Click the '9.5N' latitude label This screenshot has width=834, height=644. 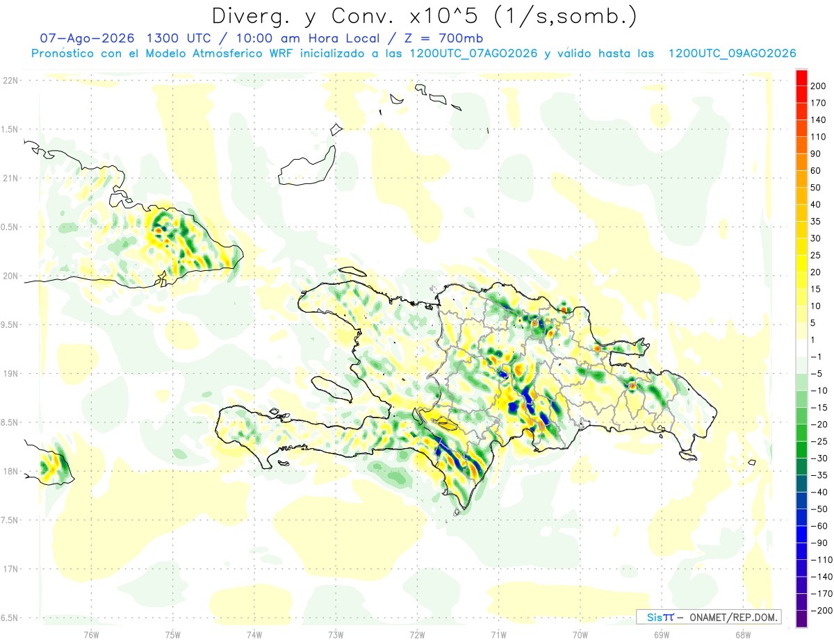[x=10, y=324]
